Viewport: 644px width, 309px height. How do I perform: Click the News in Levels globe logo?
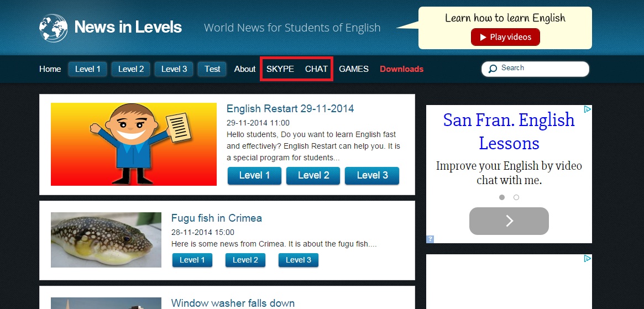point(53,28)
